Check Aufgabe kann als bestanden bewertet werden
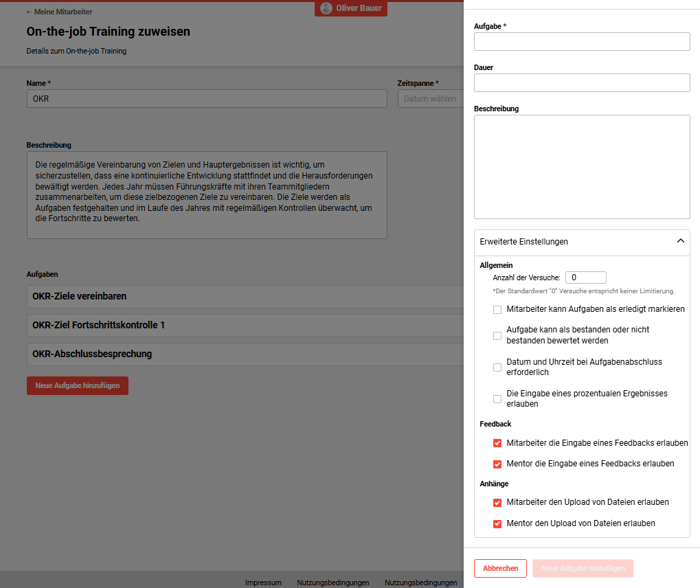 [497, 335]
